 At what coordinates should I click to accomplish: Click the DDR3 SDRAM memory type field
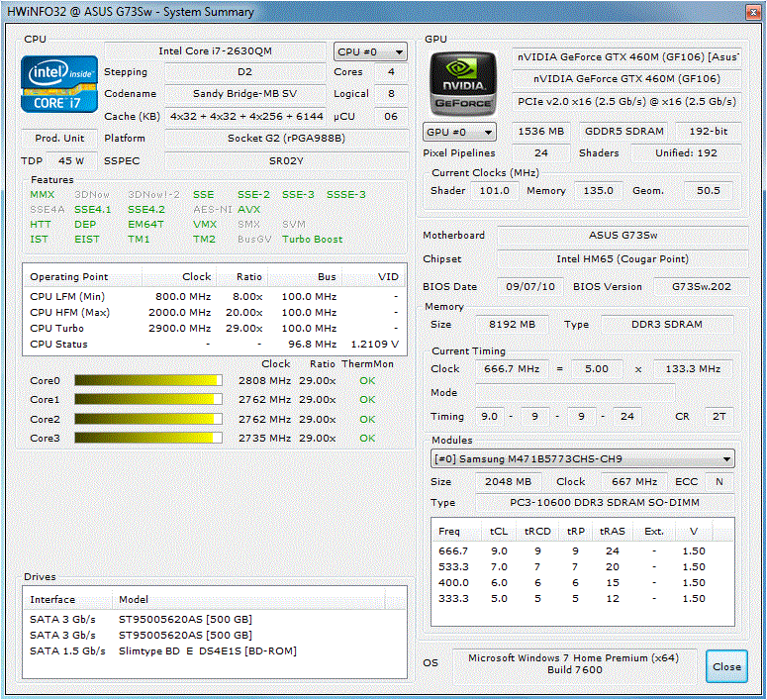click(667, 324)
